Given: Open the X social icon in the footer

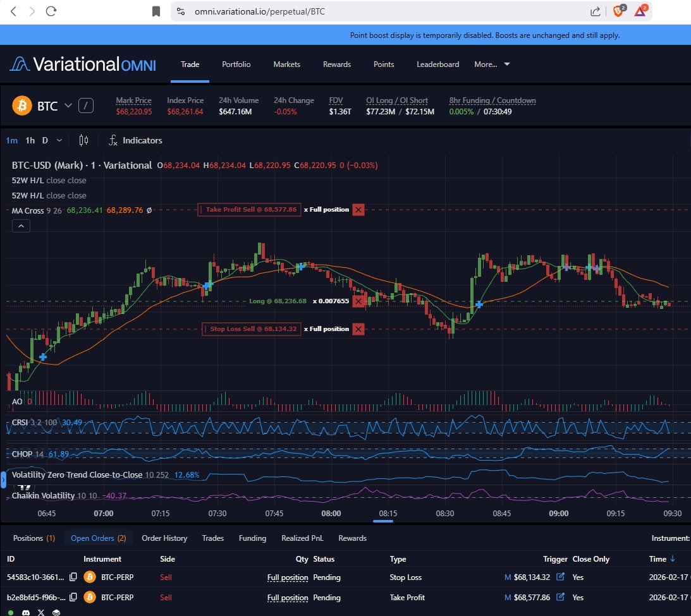Looking at the screenshot, I should point(41,612).
